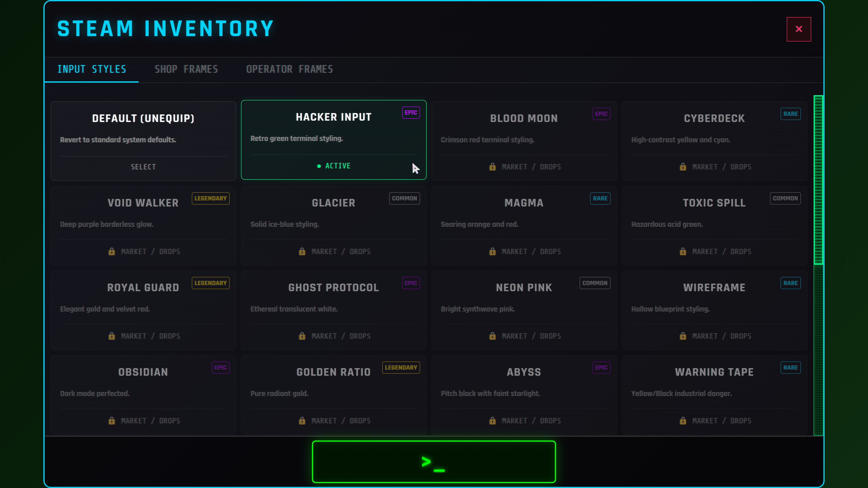The width and height of the screenshot is (868, 488).
Task: Click the green active dot on Hacker Input
Action: click(x=319, y=166)
